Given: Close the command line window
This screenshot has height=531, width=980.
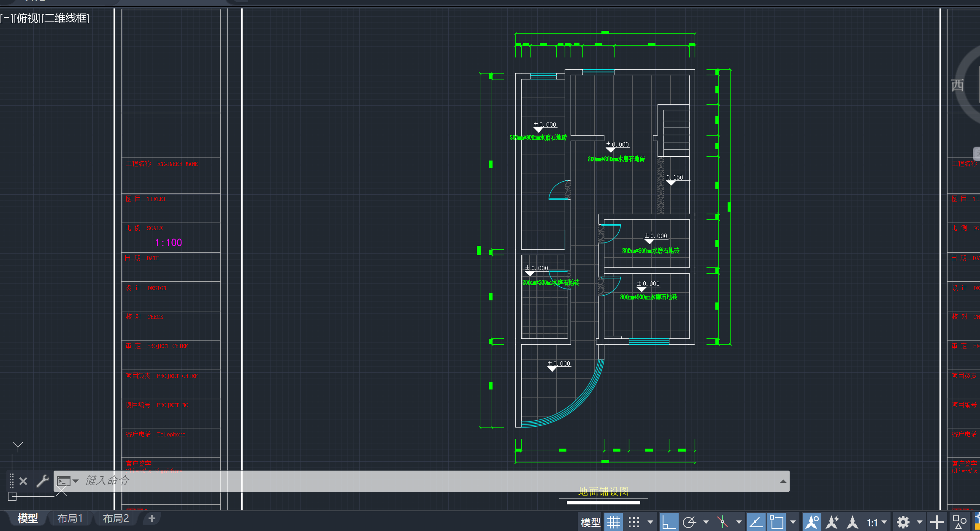Looking at the screenshot, I should (23, 481).
